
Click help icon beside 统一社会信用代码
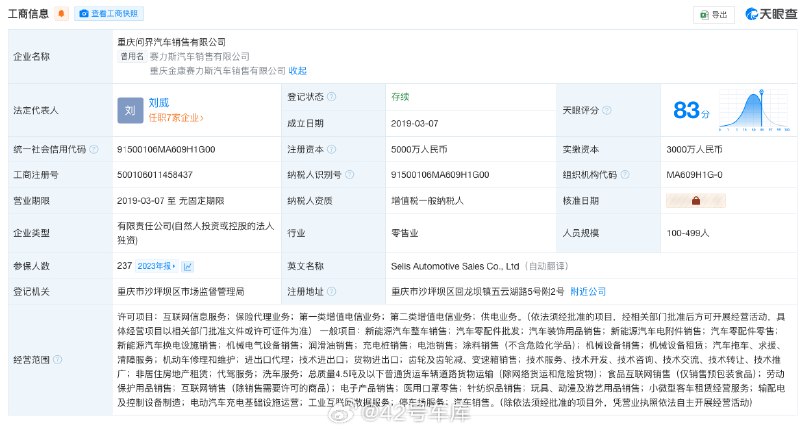[94, 149]
